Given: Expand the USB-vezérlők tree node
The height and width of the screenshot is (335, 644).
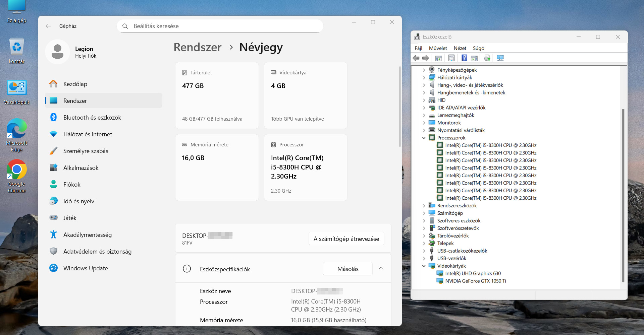Looking at the screenshot, I should pos(424,259).
